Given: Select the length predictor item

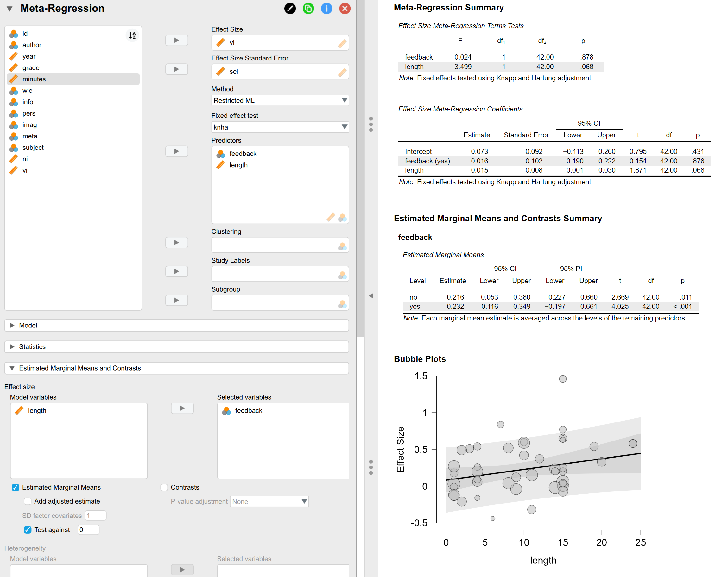Looking at the screenshot, I should point(238,165).
